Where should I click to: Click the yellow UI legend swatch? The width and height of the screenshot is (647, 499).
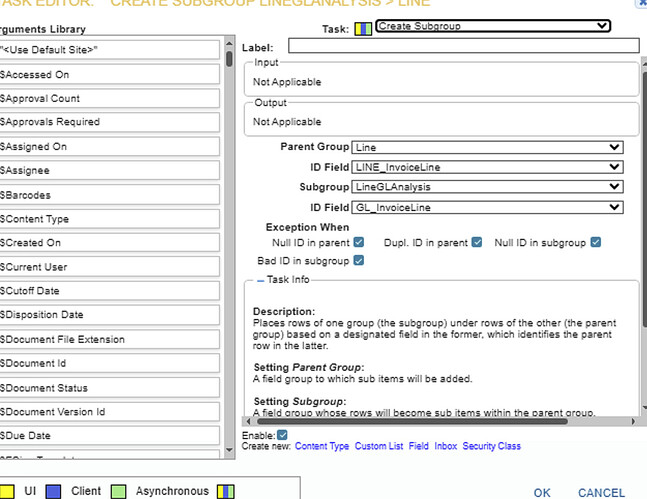pyautogui.click(x=7, y=491)
